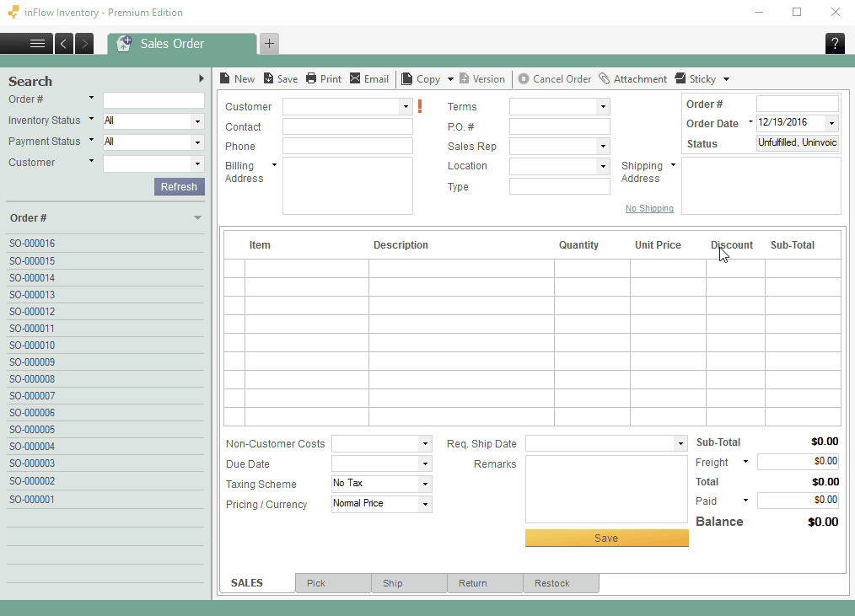Open the Due Date dropdown
The image size is (855, 616).
425,464
